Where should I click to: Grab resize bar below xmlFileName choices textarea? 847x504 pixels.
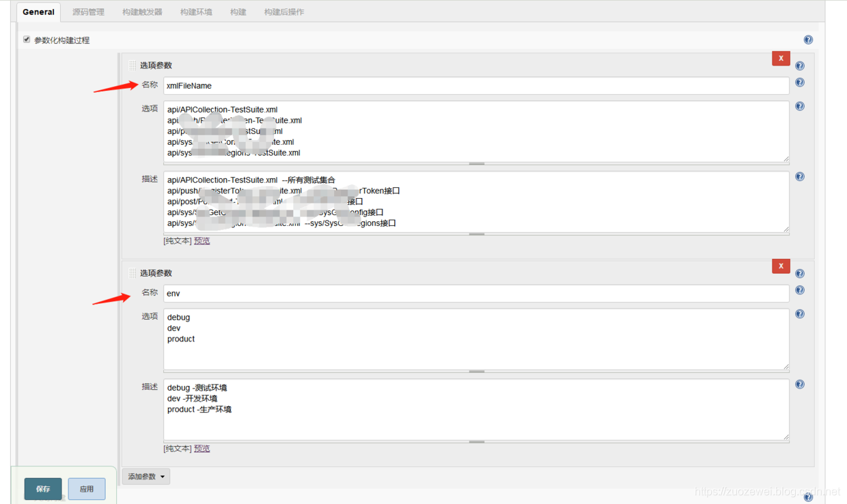(476, 164)
